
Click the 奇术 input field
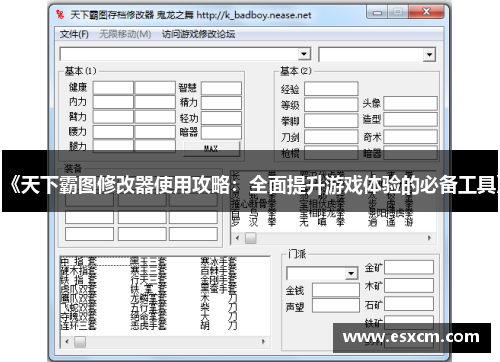[x=410, y=137]
